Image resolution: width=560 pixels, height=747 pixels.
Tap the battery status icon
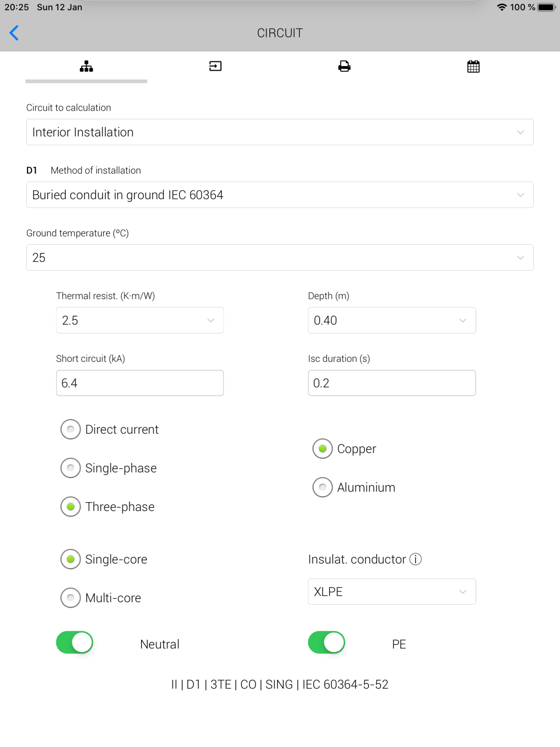pos(547,7)
